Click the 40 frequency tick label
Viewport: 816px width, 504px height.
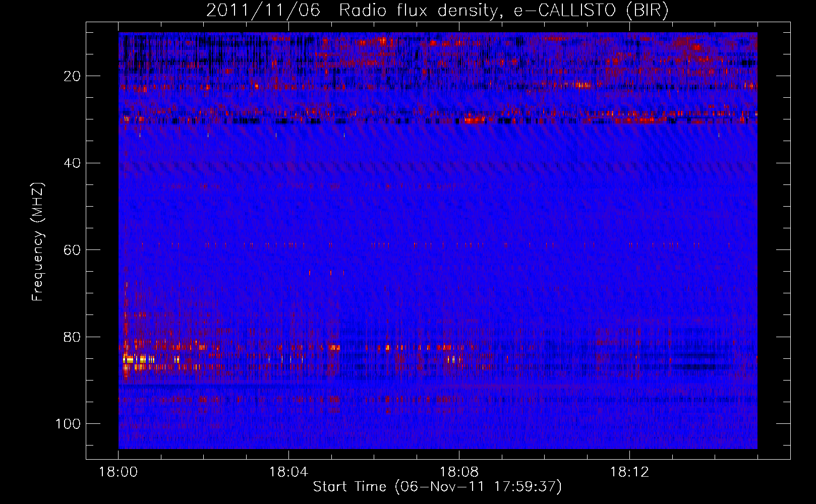coord(72,163)
